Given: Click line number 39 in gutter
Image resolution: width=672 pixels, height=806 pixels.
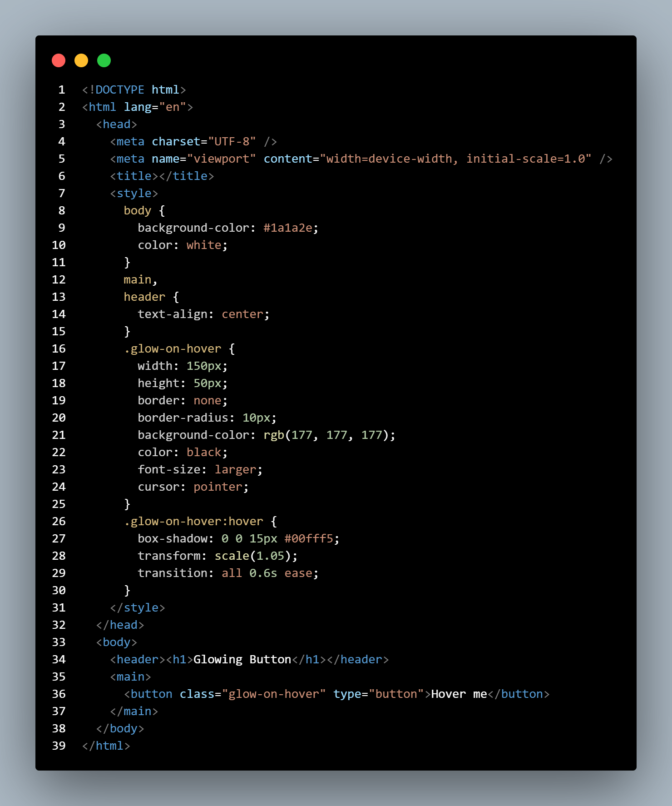Looking at the screenshot, I should click(x=59, y=746).
